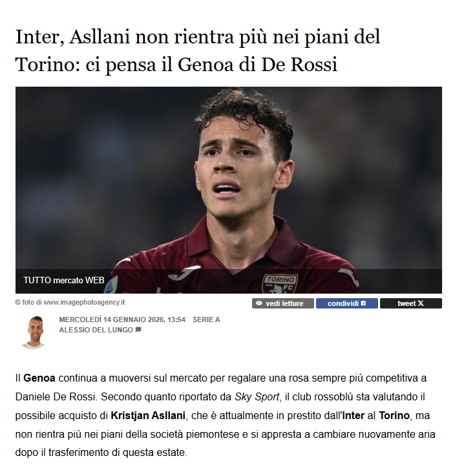Screen dimensions: 455x476
Task: Click the Facebook icon on condividi button
Action: click(x=363, y=303)
